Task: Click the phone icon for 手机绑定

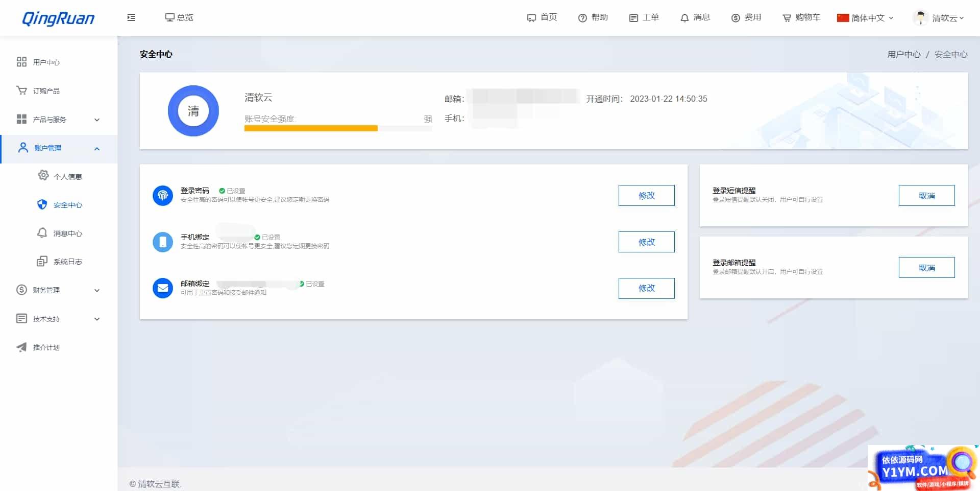Action: 163,242
